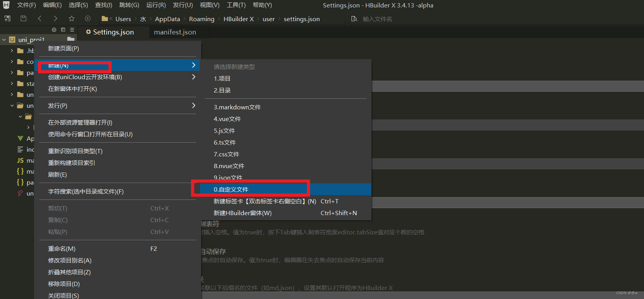Click the locate current file target icon
The width and height of the screenshot is (644, 299).
coord(54,30)
